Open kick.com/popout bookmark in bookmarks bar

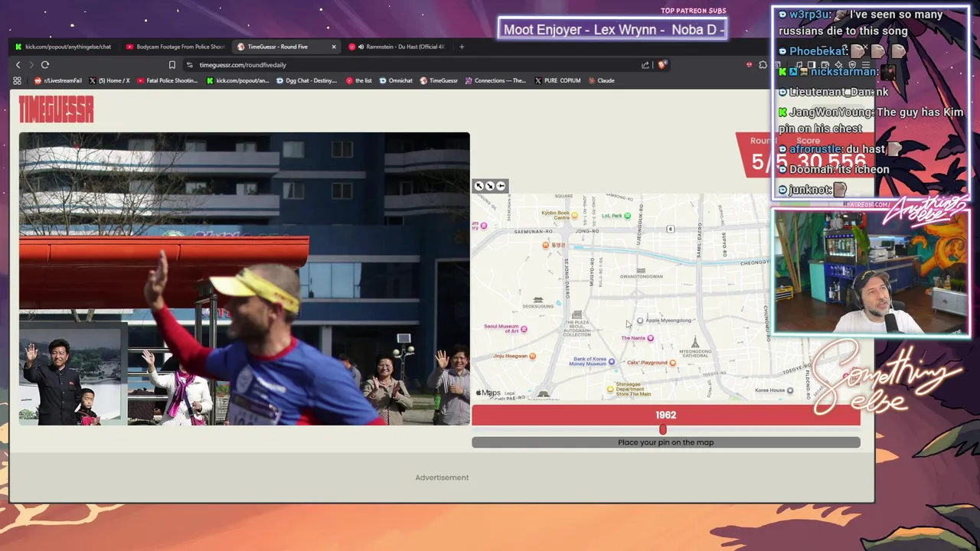[238, 80]
